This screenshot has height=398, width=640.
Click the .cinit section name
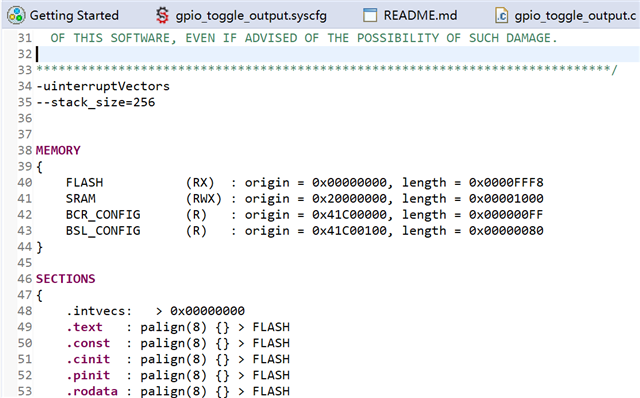88,359
